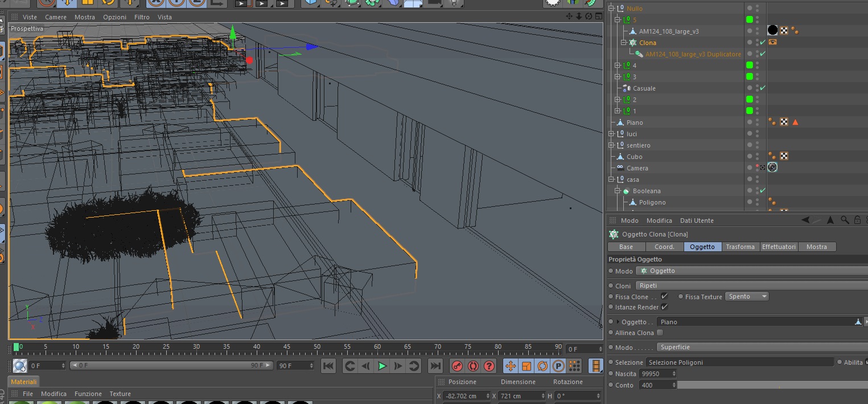Collapse the casa group
The width and height of the screenshot is (868, 404).
[611, 179]
